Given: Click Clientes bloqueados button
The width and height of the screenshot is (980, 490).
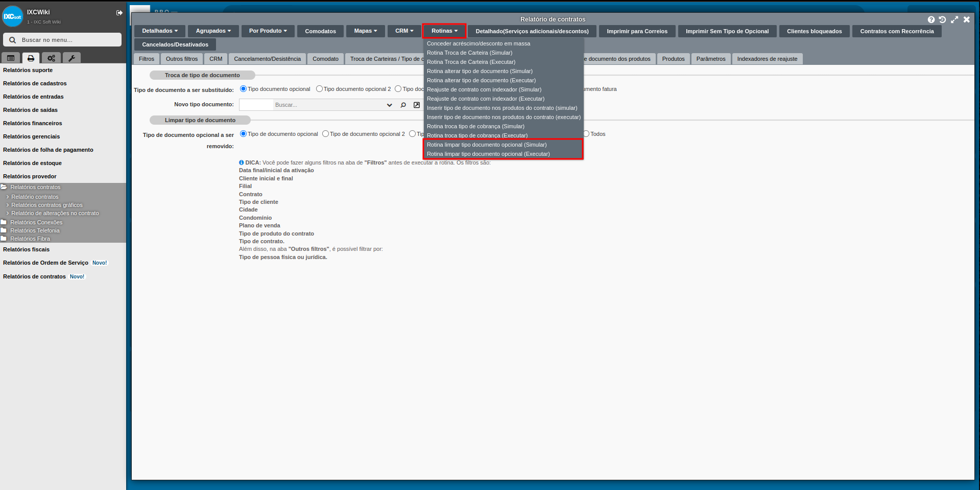Looking at the screenshot, I should (x=814, y=31).
